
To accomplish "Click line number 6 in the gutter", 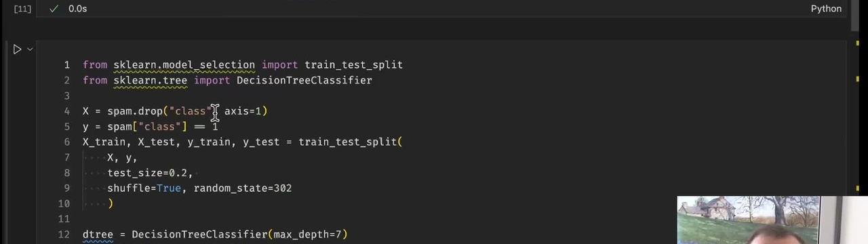I will pyautogui.click(x=66, y=142).
